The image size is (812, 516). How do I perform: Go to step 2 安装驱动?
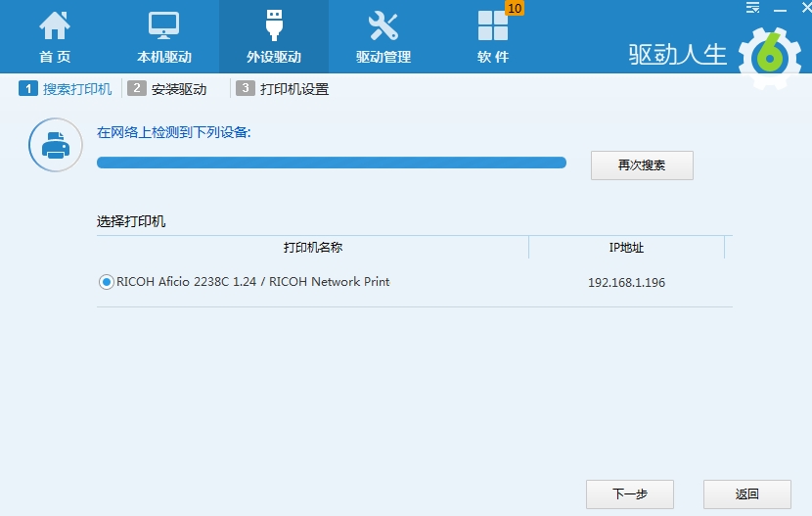[166, 88]
